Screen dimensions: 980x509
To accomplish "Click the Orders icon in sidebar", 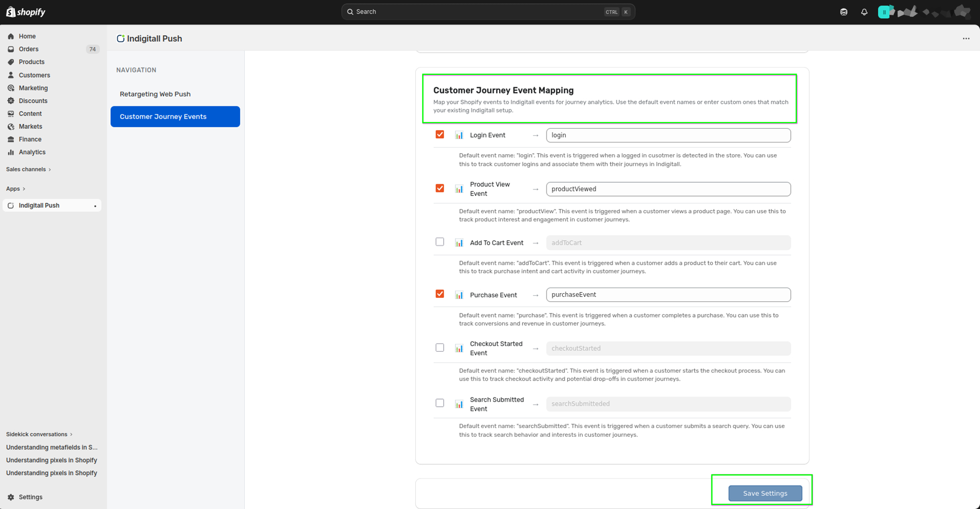I will [11, 49].
